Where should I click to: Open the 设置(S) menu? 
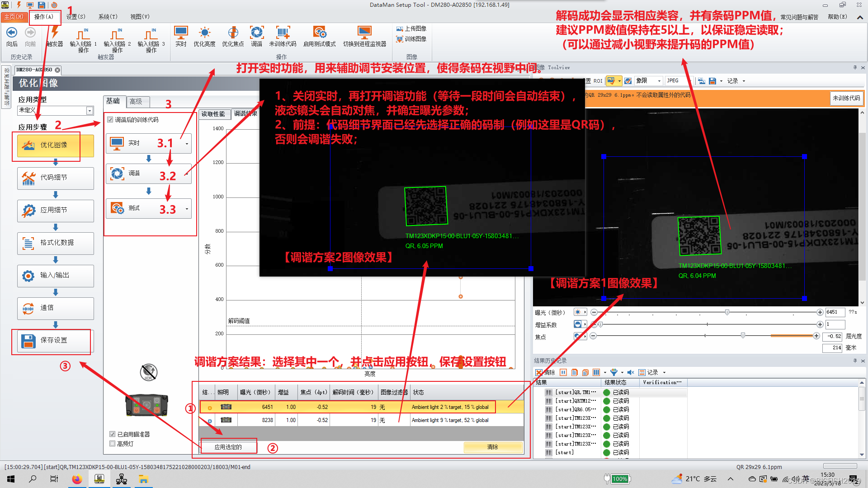pos(75,16)
